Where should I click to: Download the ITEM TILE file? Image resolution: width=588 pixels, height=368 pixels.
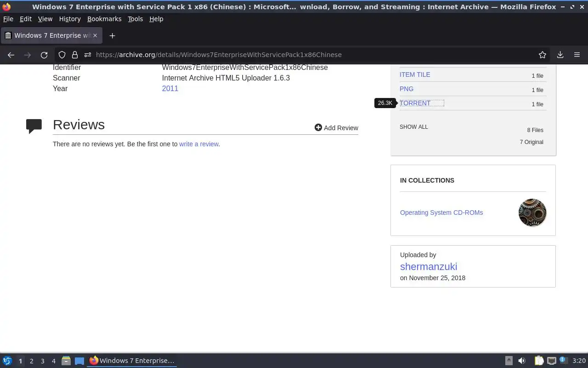[x=415, y=75]
